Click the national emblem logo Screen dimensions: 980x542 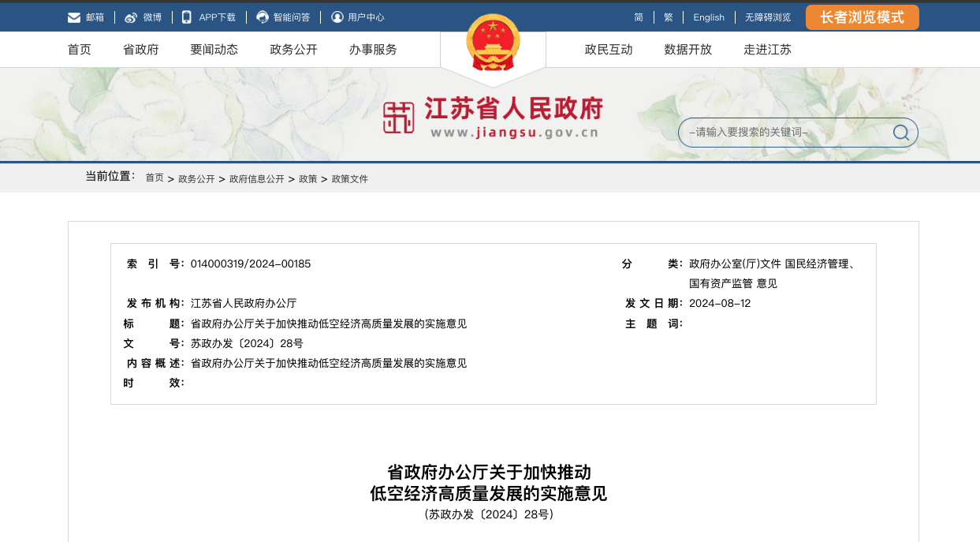pos(493,43)
